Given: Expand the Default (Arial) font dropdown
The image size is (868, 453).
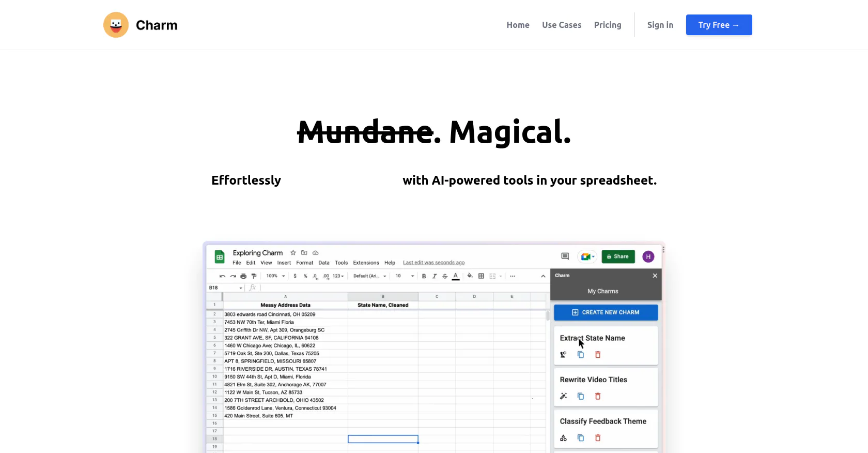Looking at the screenshot, I should [369, 276].
